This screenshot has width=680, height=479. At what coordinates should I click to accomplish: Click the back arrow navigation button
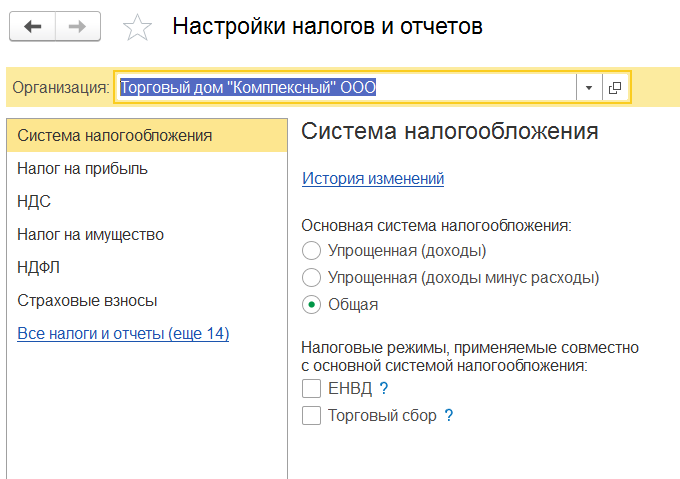(33, 27)
